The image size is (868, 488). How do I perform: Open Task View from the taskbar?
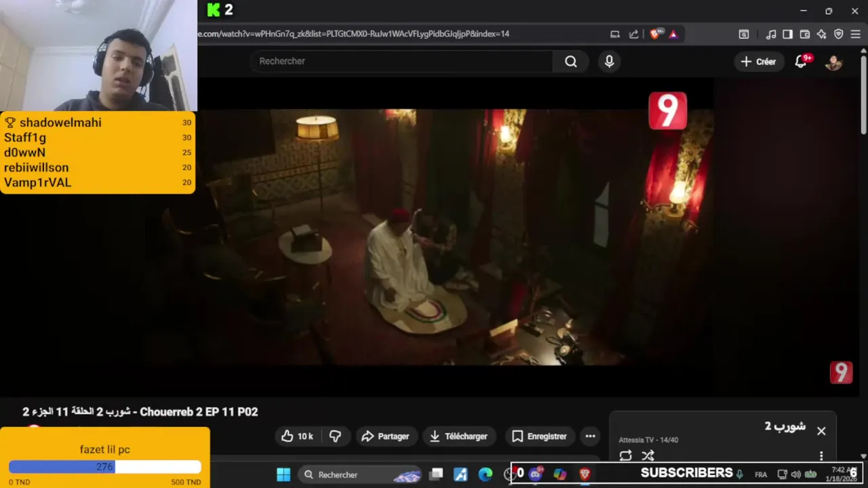pos(437,474)
